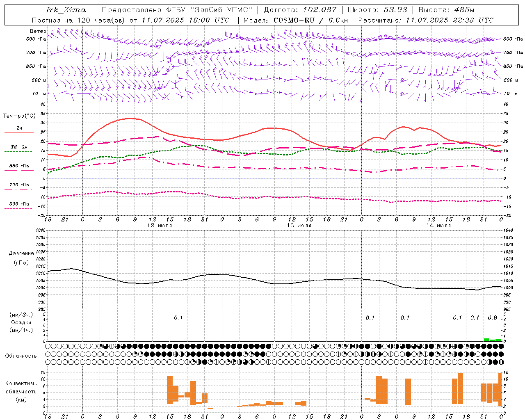Screen dimensions: 525x420
Task: Click the Ветер wind panel label
Action: pos(38,31)
